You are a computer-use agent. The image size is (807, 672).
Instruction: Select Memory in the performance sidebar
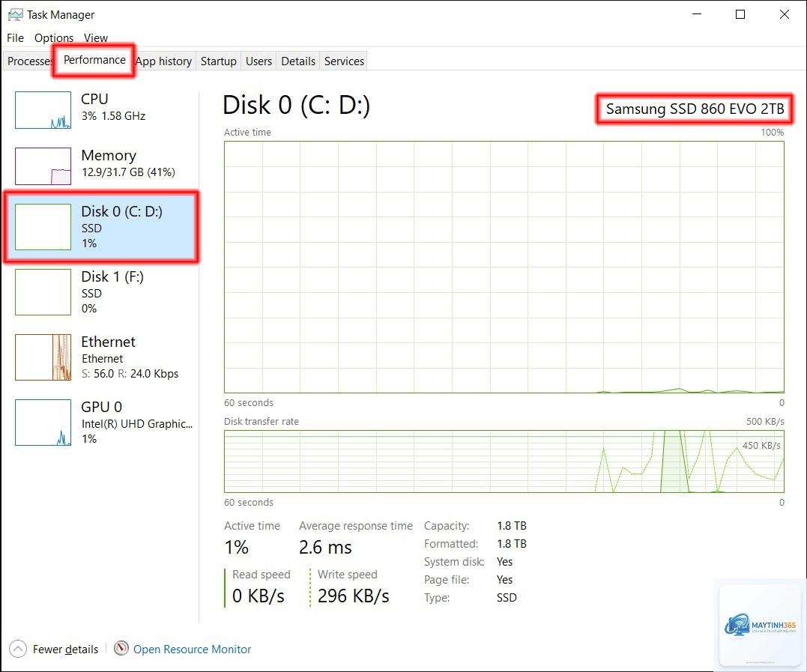tap(101, 166)
